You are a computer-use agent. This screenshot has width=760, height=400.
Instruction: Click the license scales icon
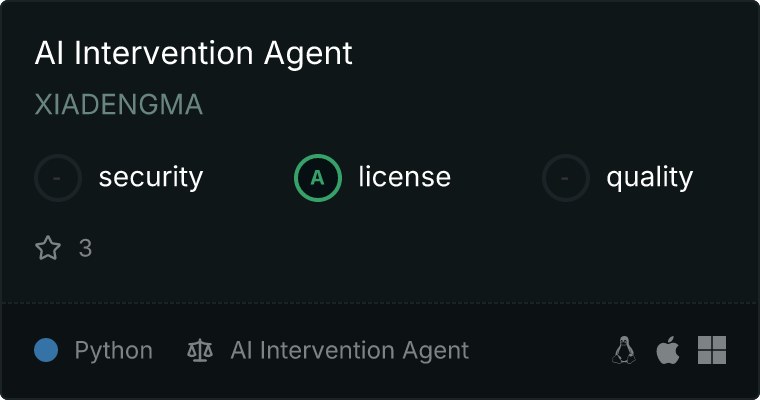tap(200, 351)
